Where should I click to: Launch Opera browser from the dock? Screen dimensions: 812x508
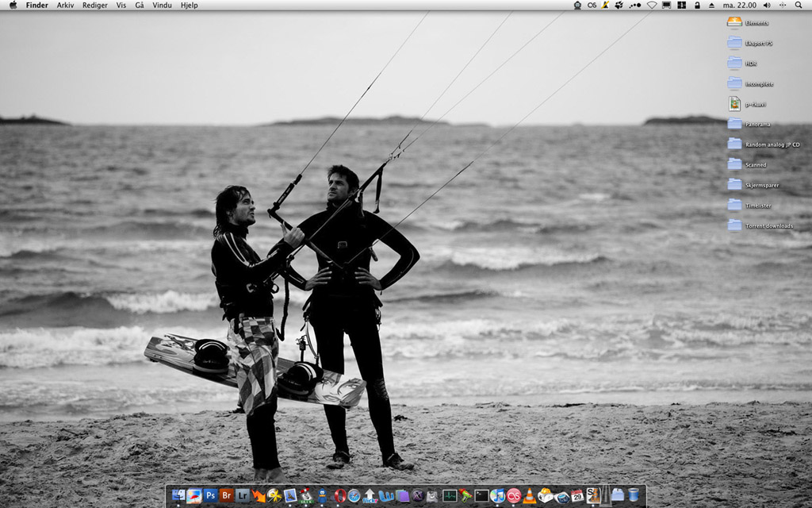pyautogui.click(x=339, y=495)
